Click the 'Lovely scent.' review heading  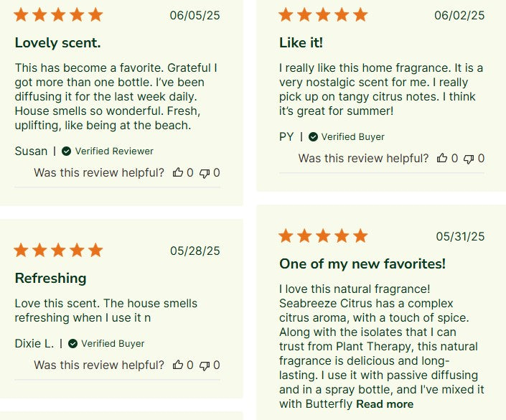(x=57, y=43)
